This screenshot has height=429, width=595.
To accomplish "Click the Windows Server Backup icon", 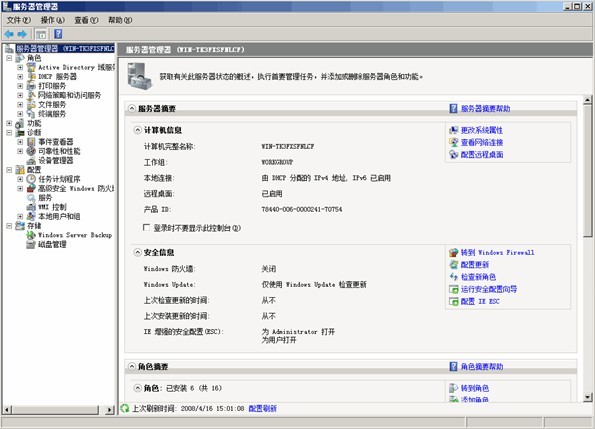I will click(x=31, y=235).
